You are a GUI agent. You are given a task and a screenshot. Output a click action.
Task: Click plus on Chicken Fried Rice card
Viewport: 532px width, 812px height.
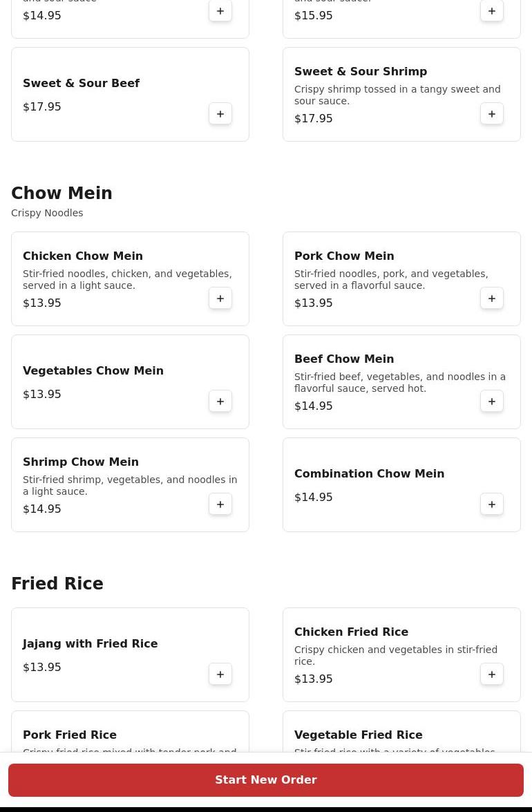tap(492, 674)
